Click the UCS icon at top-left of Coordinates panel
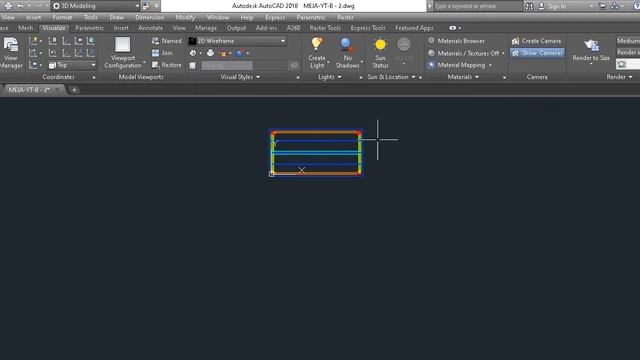Viewport: 640px width, 360px height. [x=33, y=41]
